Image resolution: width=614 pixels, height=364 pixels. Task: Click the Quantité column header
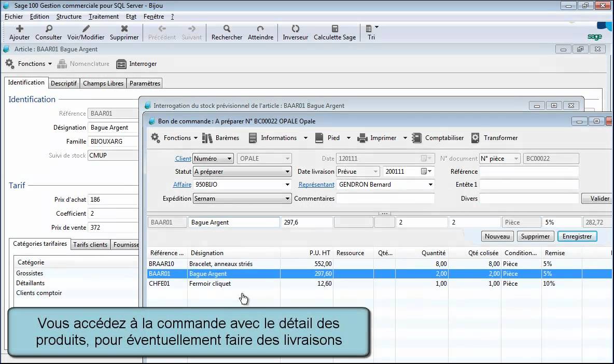coord(422,253)
